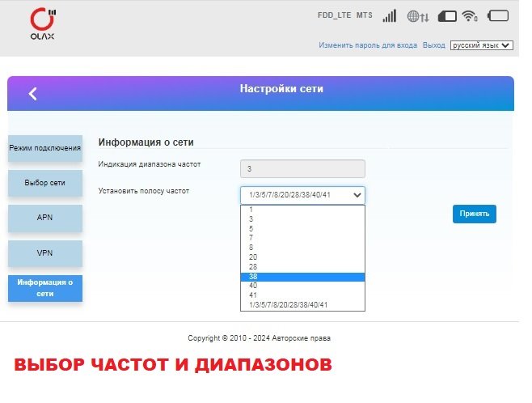This screenshot has height=403, width=532.
Task: Open the Выбор сети tab
Action: click(45, 183)
